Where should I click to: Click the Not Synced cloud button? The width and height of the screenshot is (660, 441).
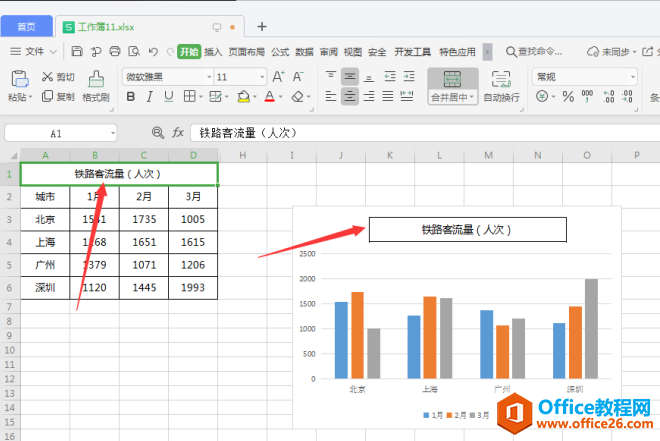[x=612, y=52]
